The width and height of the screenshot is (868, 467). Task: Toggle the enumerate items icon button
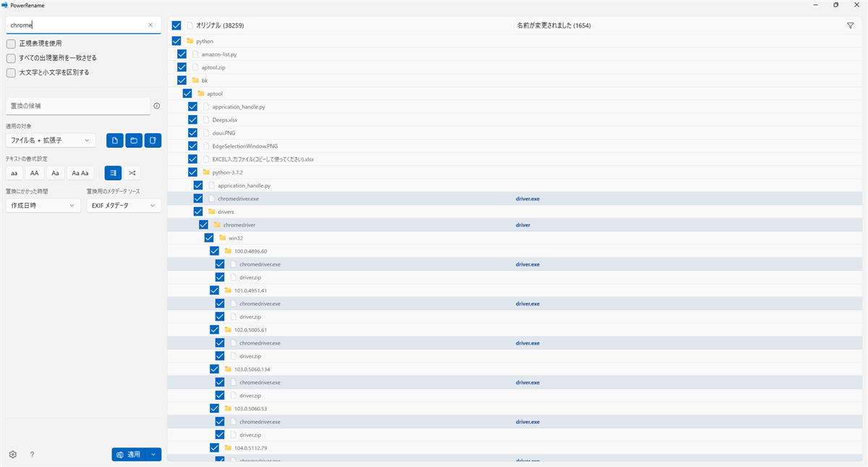[x=113, y=173]
